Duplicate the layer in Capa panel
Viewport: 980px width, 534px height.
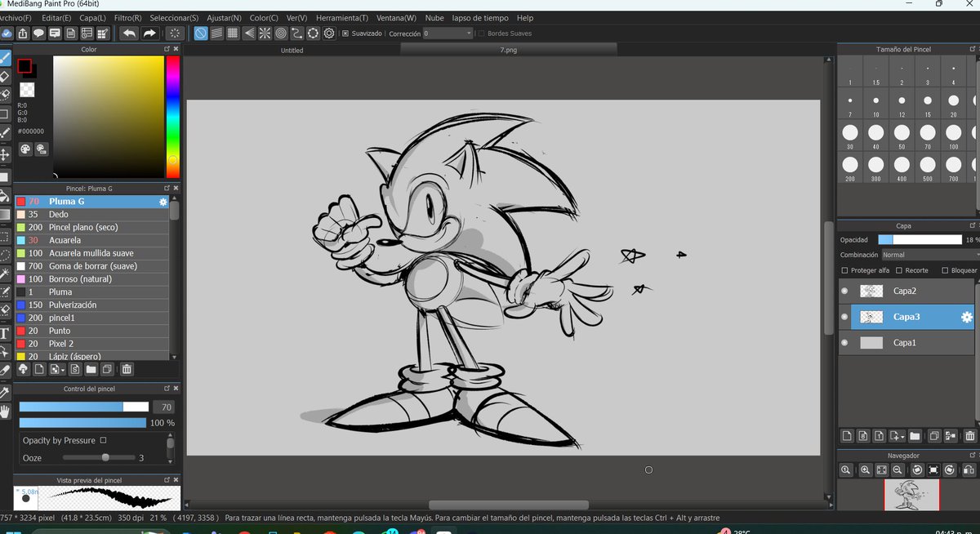pyautogui.click(x=935, y=436)
